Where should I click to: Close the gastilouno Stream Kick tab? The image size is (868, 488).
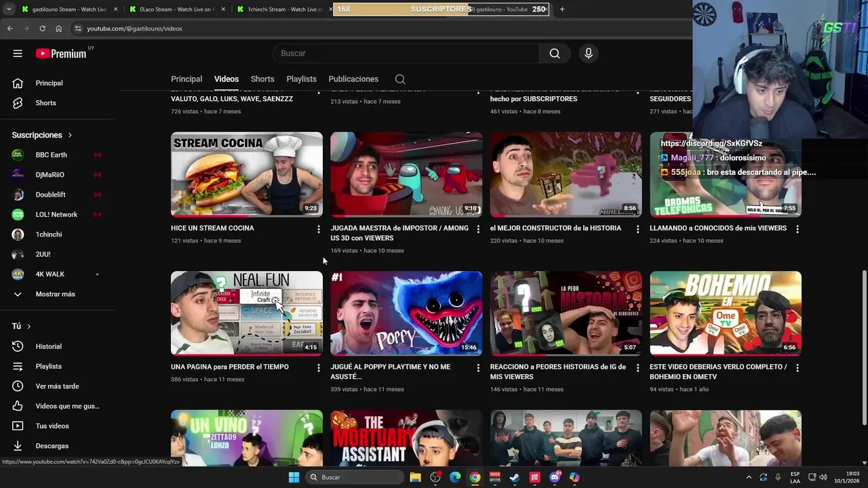click(115, 9)
